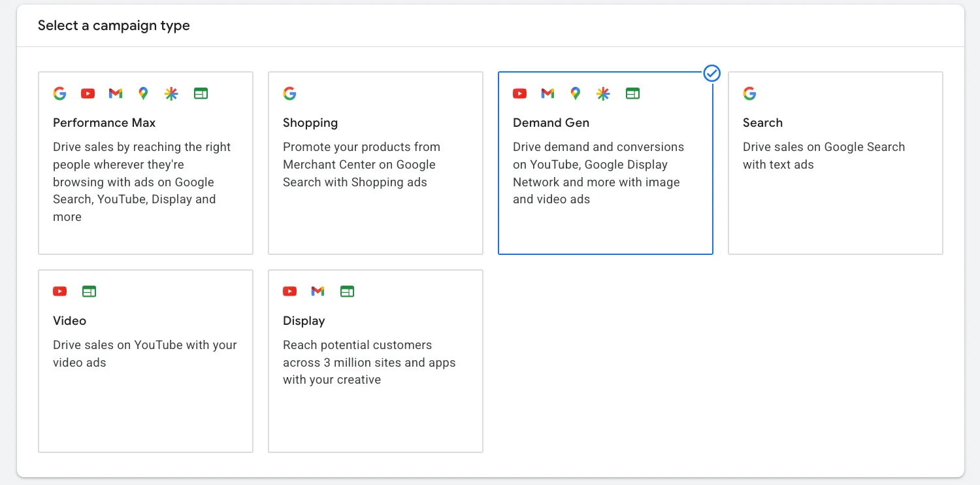Click YouTube icon in Video card
Screen dimensions: 980x485
[x=59, y=292]
